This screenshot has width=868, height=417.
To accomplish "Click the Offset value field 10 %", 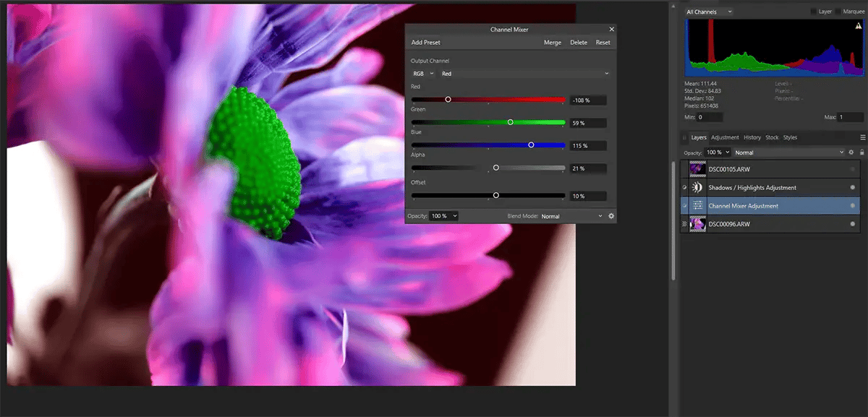I will coord(588,196).
